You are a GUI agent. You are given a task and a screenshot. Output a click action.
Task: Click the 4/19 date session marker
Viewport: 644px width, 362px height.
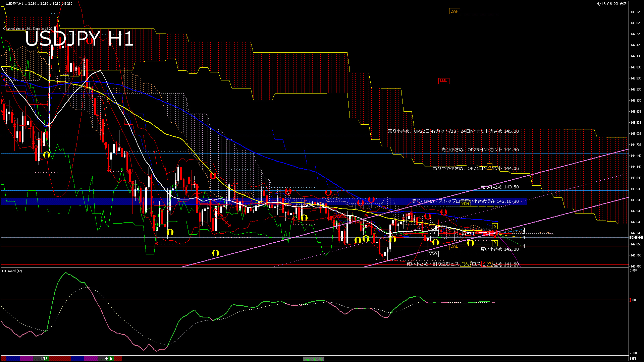pos(108,359)
